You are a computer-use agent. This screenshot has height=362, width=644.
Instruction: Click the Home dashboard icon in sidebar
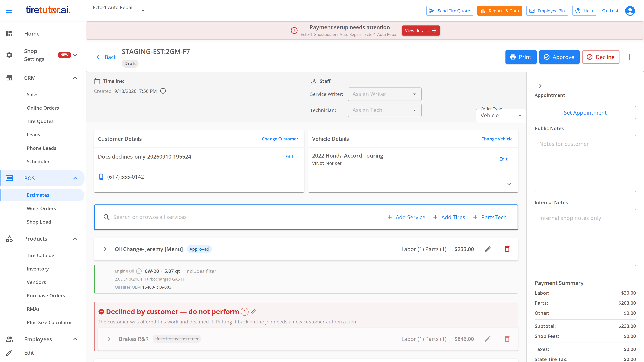[9, 34]
